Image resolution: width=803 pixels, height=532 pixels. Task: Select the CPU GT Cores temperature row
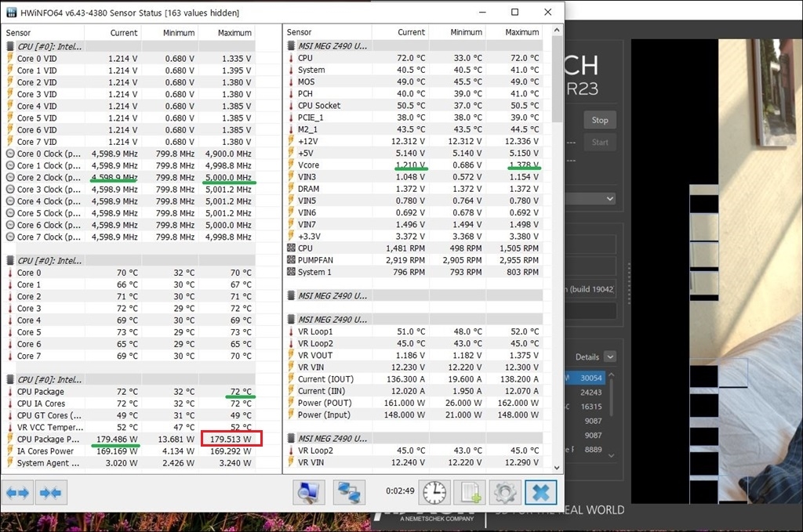[129, 415]
